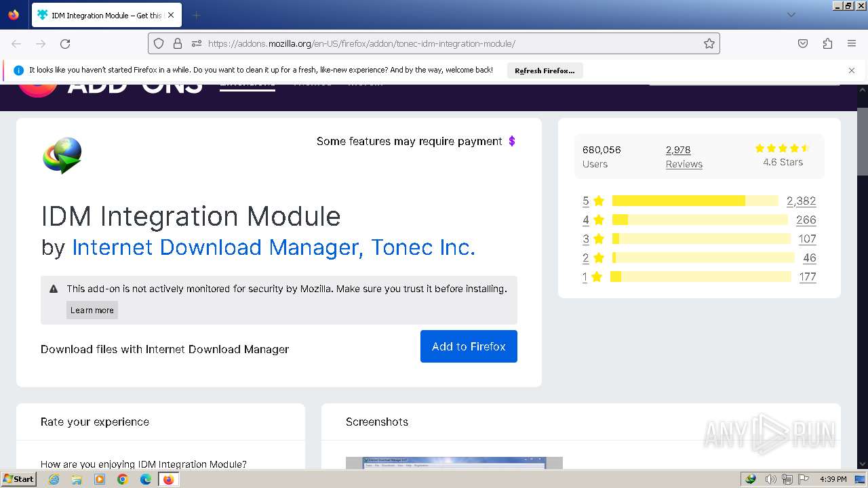This screenshot has width=868, height=488.
Task: Open the 107 three-star reviews count
Action: [x=807, y=239]
